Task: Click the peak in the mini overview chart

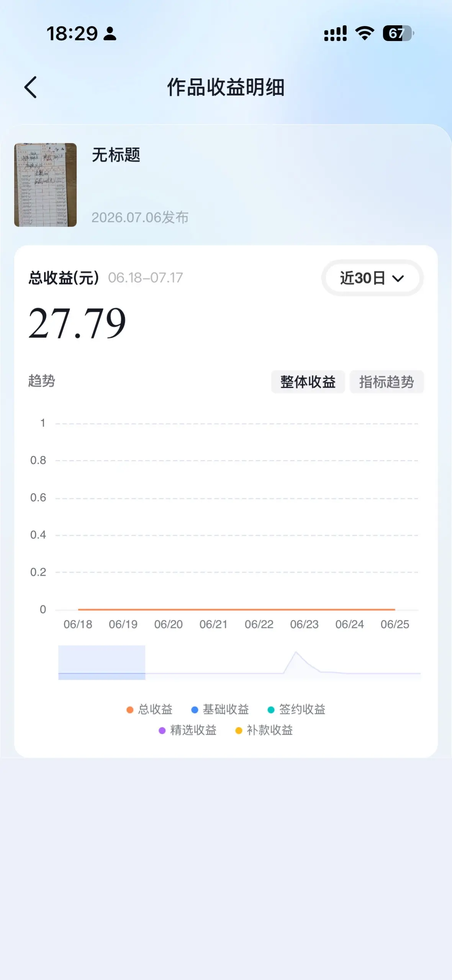Action: pos(296,652)
